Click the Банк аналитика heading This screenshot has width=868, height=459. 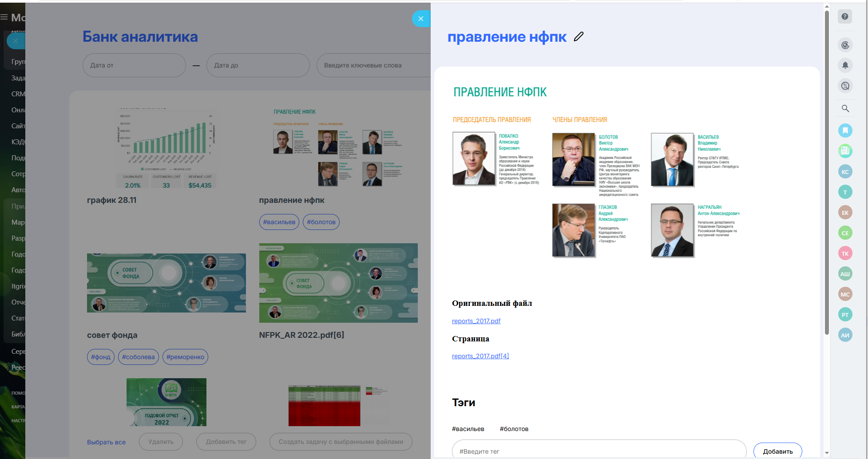click(140, 37)
